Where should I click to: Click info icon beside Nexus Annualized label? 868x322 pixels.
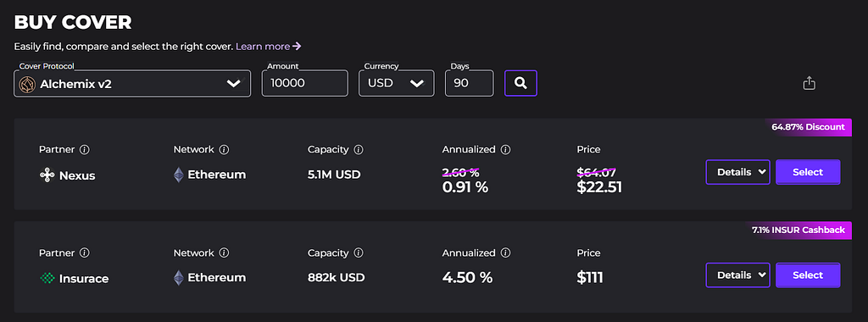505,149
